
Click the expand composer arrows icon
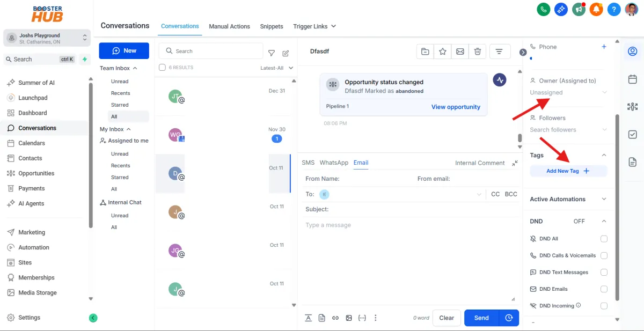[515, 163]
